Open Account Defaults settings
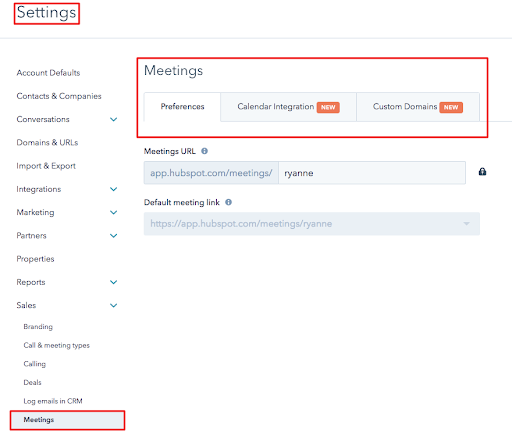The image size is (512, 432). pyautogui.click(x=48, y=73)
